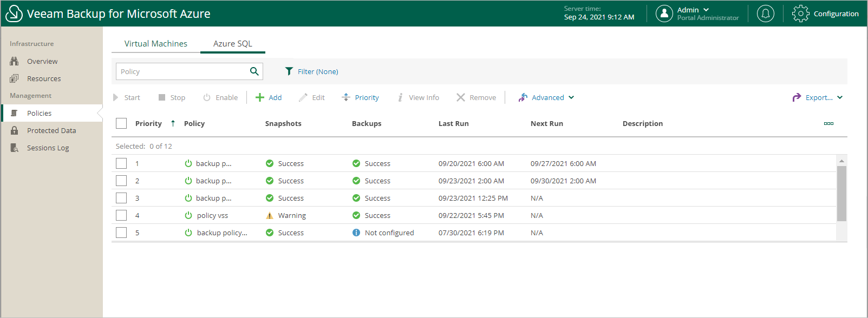Screen dimensions: 868x318
Task: Select the 'policy vss' policy name
Action: [212, 215]
